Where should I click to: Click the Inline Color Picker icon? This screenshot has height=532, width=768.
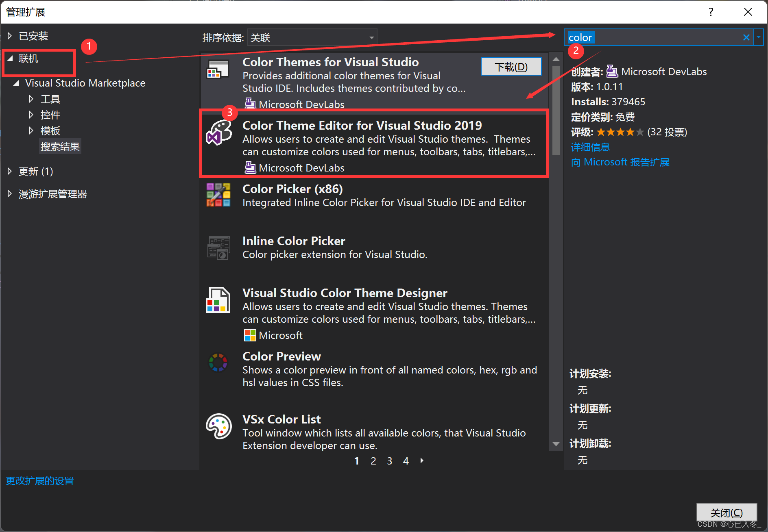click(218, 248)
